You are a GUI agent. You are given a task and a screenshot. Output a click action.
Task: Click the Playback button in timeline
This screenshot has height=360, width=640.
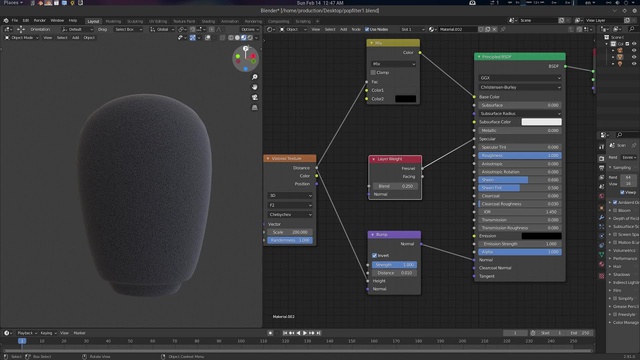[27, 333]
